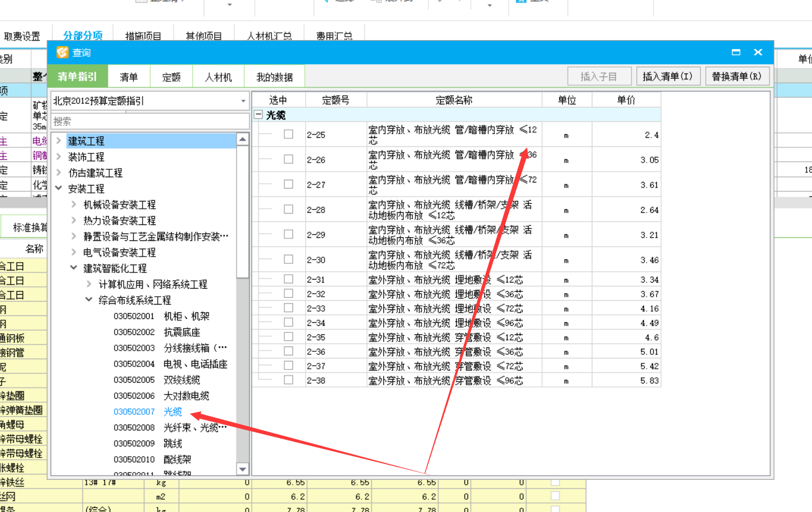Expand the 装饰工程 tree node

click(x=59, y=157)
